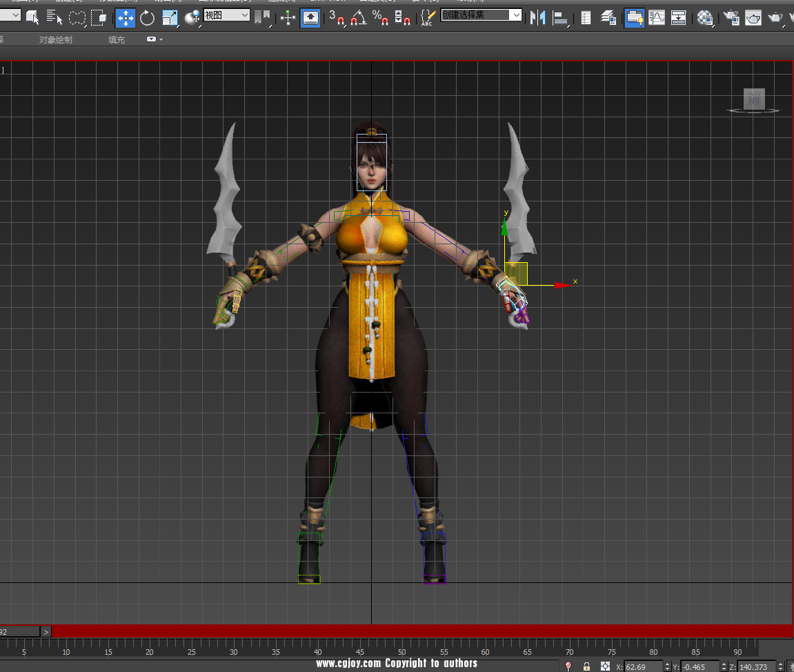
Task: Activate the Select and Rotate tool
Action: coord(147,17)
